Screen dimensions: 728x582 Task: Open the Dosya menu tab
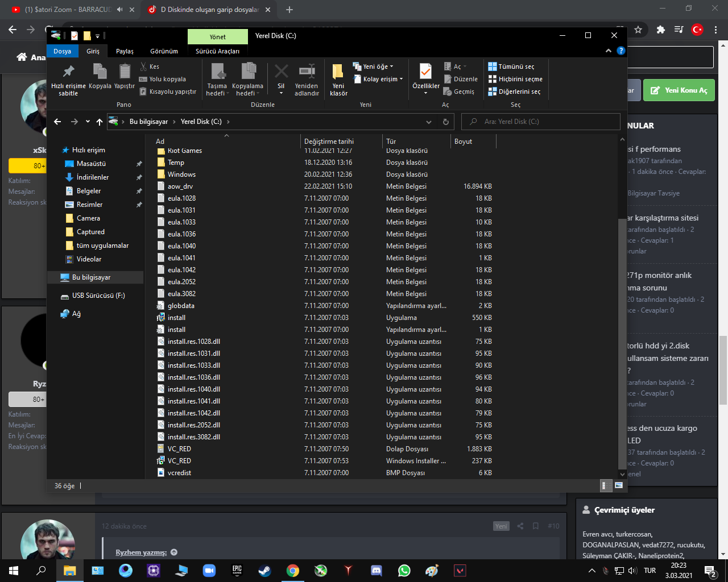click(x=63, y=51)
